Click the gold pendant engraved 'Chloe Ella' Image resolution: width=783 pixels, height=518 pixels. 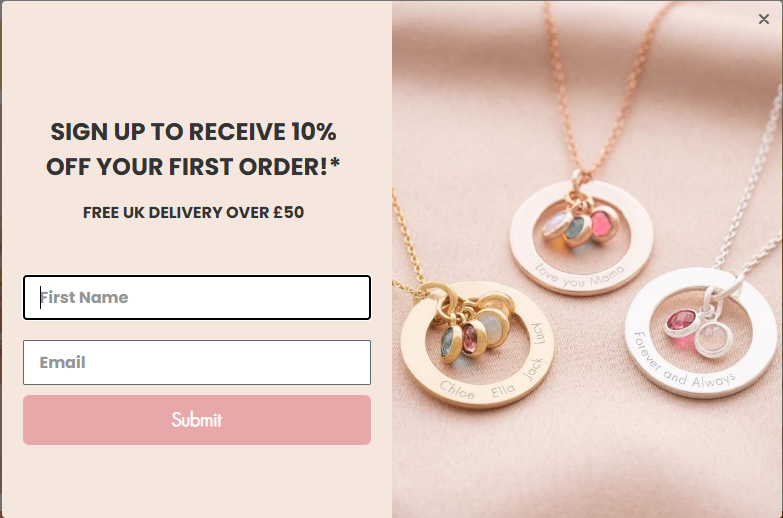[x=477, y=345]
